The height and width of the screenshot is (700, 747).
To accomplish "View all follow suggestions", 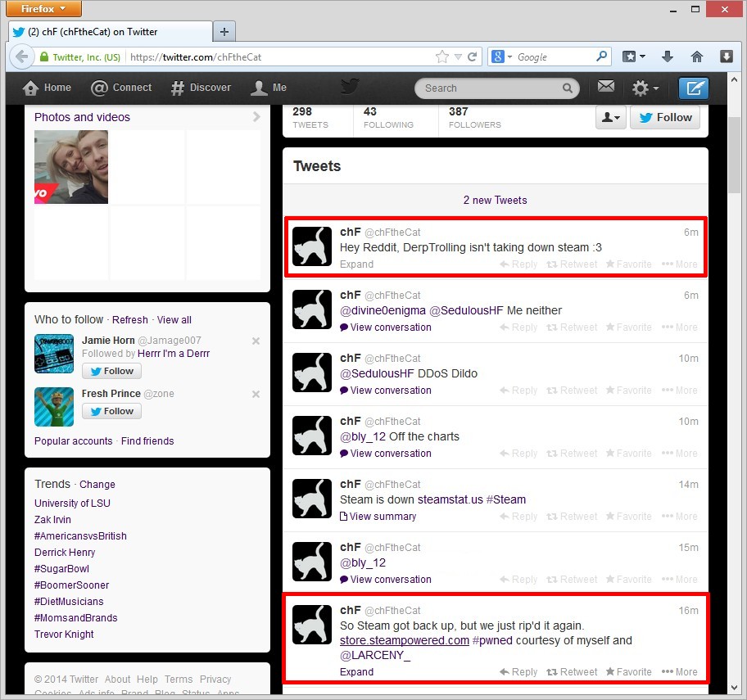I will 174,319.
